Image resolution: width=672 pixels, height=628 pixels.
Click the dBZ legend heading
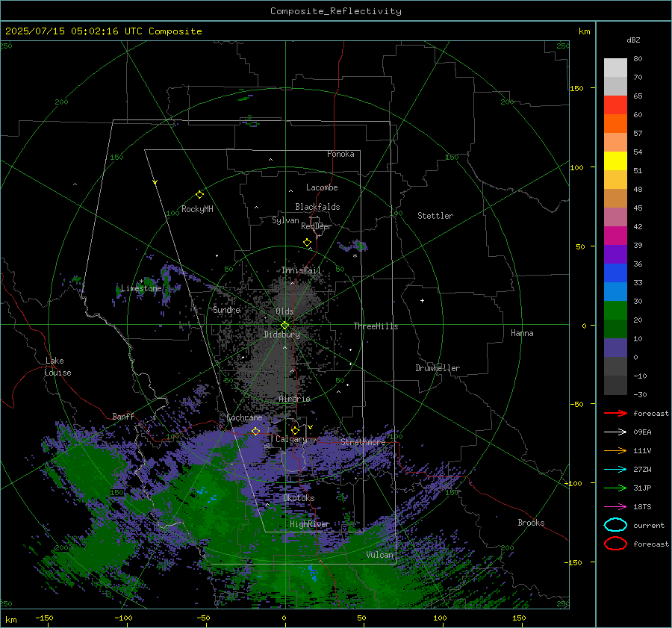pos(633,40)
